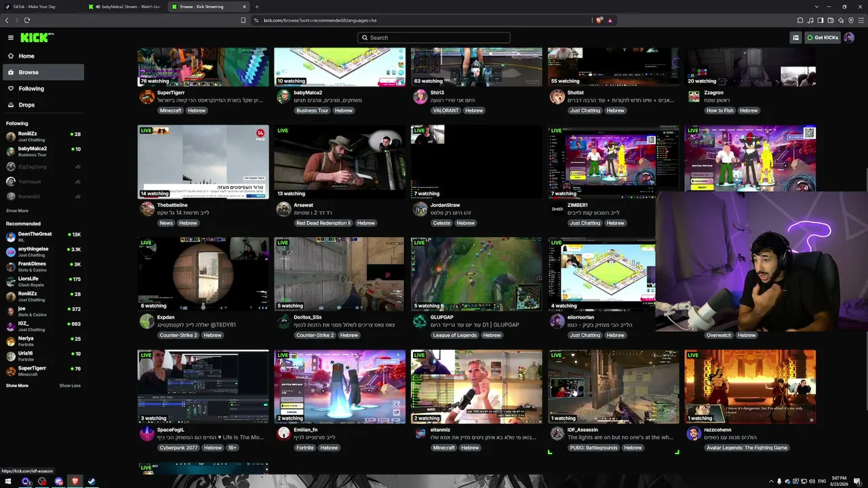
Task: Select the Browse - Kick Streaming tab
Action: point(209,7)
